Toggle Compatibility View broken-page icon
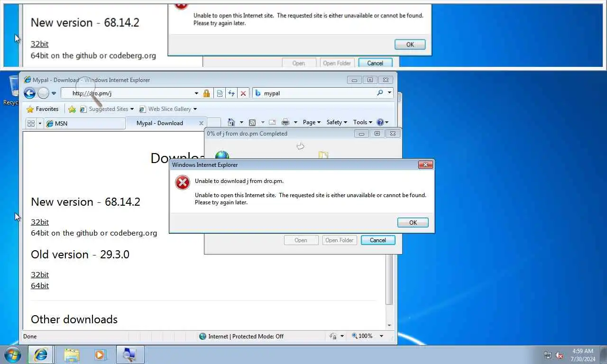This screenshot has height=364, width=607. [x=220, y=93]
